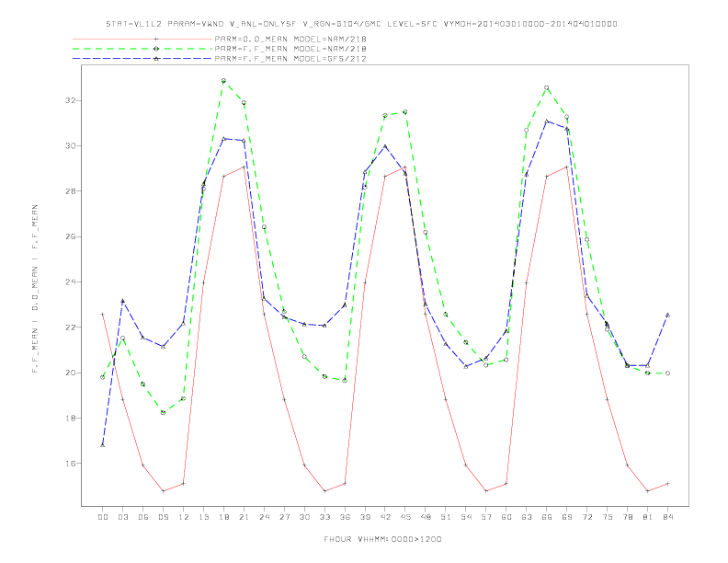Click x-axis forecast hour label 69
This screenshot has width=728, height=563.
pyautogui.click(x=567, y=517)
